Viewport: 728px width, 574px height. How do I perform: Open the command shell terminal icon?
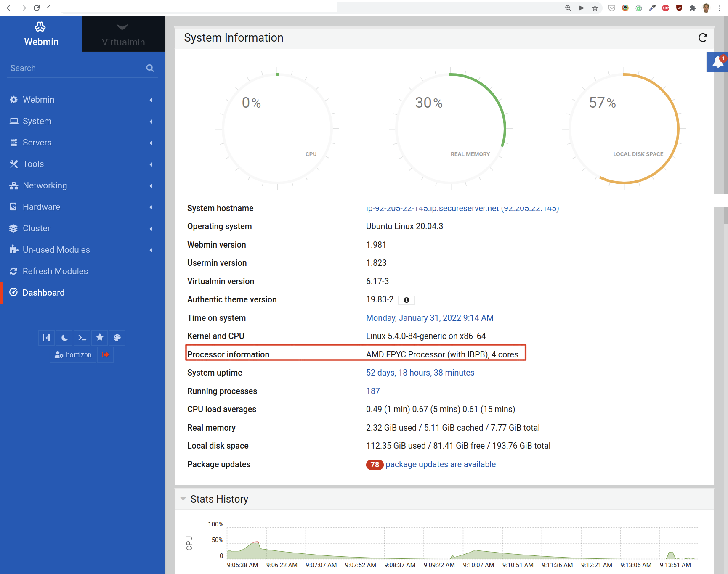coord(82,338)
